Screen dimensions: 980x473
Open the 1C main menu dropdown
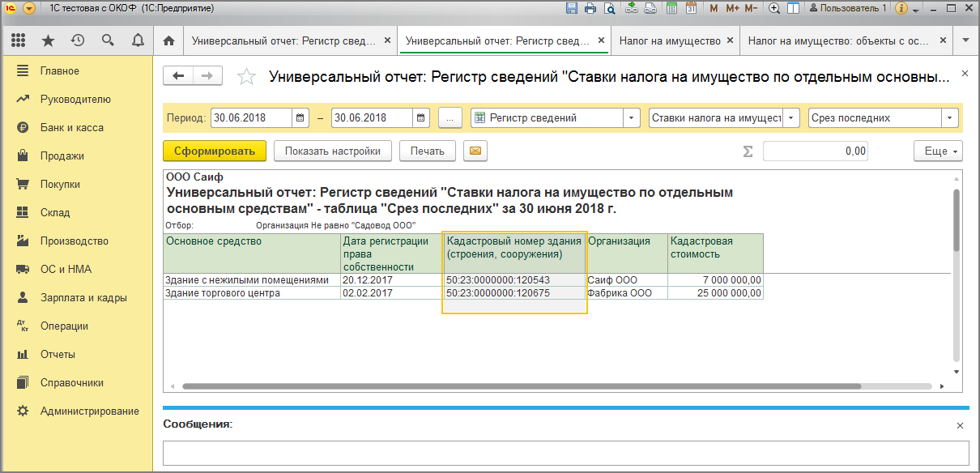tap(30, 8)
